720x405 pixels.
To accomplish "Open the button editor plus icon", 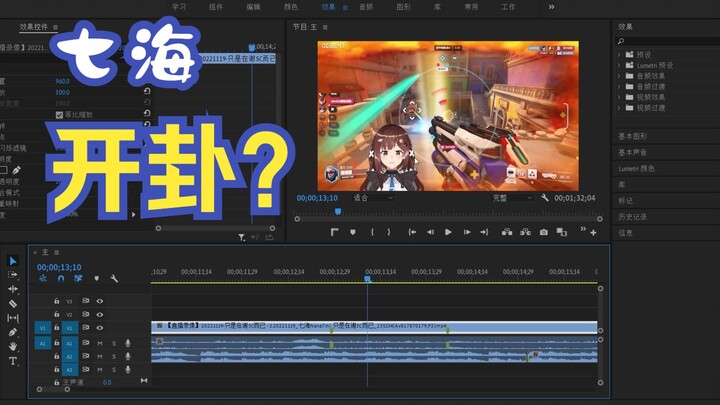I will click(593, 233).
